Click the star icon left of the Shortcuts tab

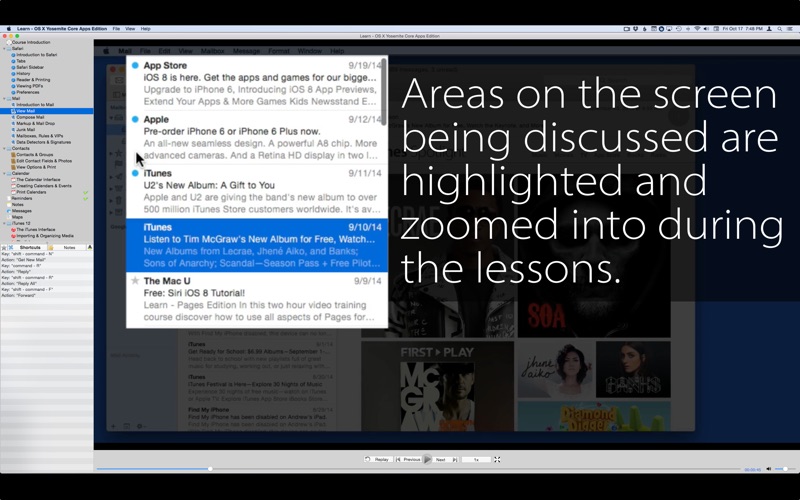4,247
